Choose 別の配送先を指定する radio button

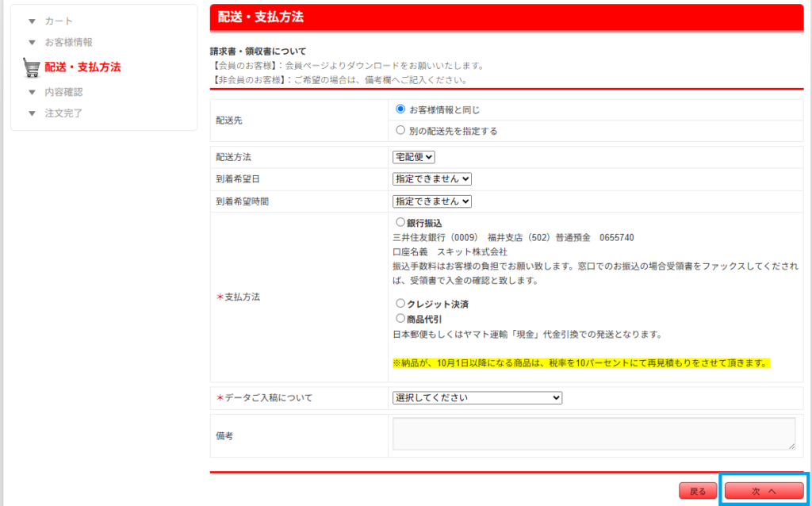400,131
